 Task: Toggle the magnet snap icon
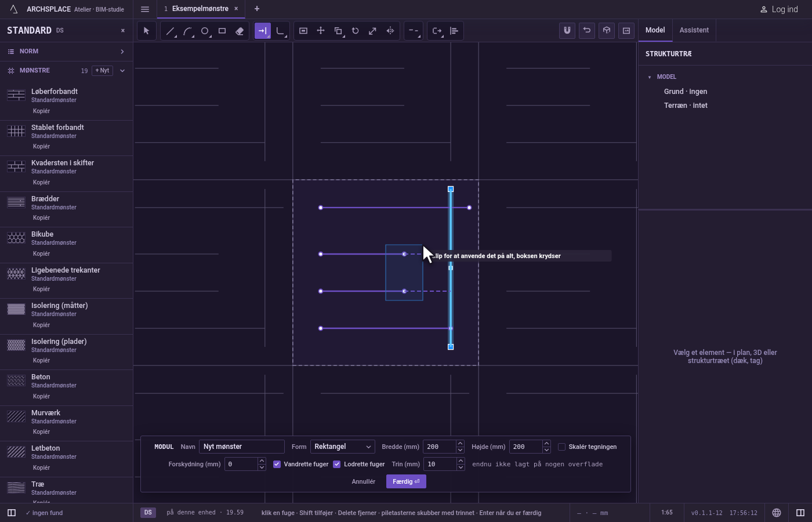[567, 31]
